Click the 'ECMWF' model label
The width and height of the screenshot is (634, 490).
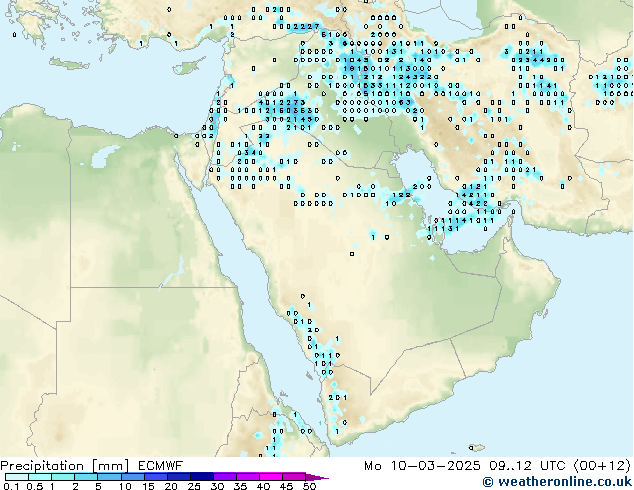160,466
